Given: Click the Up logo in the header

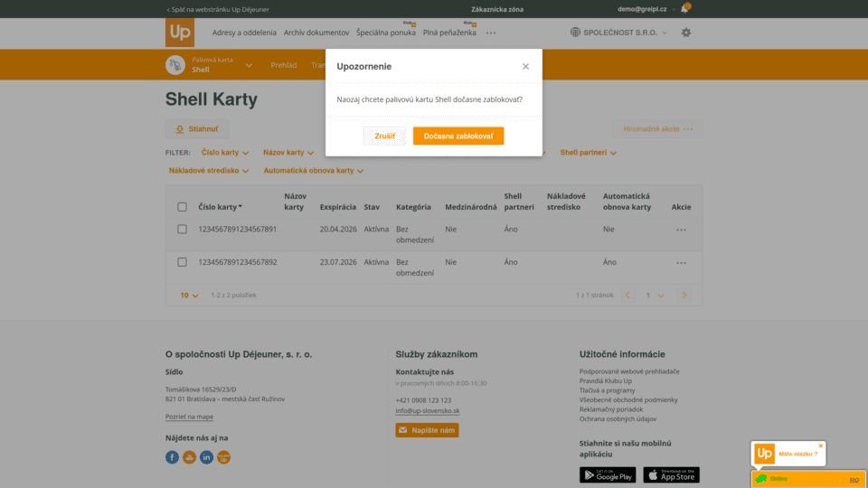Looking at the screenshot, I should click(x=179, y=33).
